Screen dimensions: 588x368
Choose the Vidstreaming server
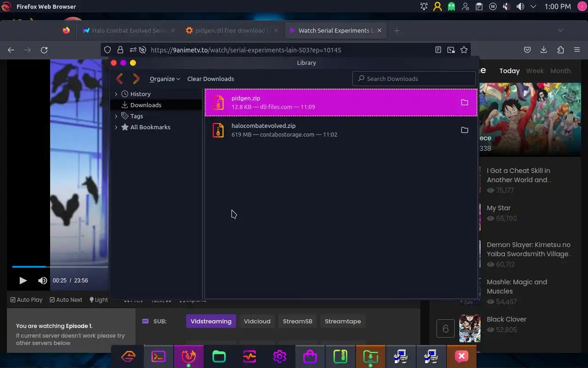click(x=211, y=321)
